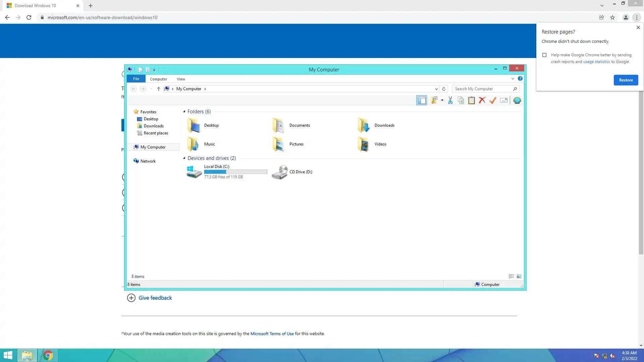Viewport: 644px width, 362px height.
Task: Click the Search My Computer field
Action: click(x=482, y=89)
